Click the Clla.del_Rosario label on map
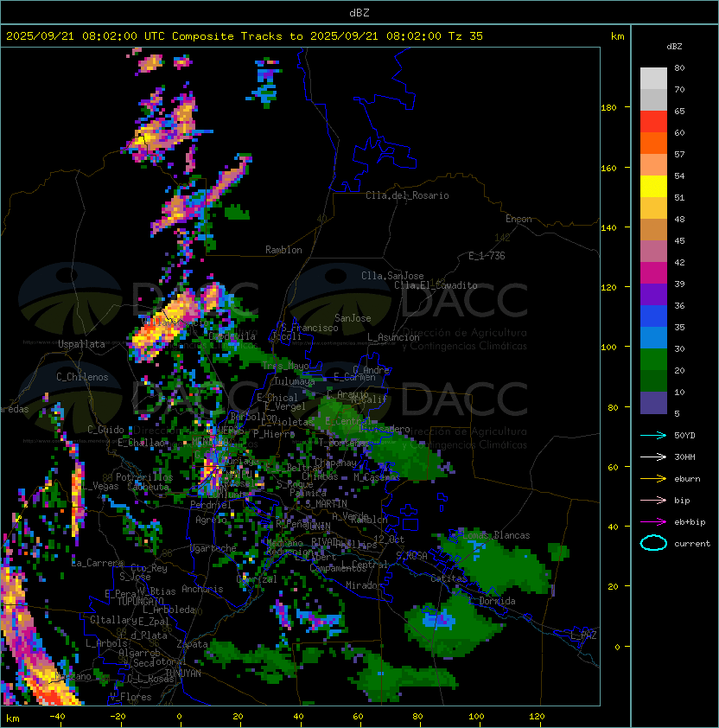This screenshot has width=719, height=728. click(407, 195)
